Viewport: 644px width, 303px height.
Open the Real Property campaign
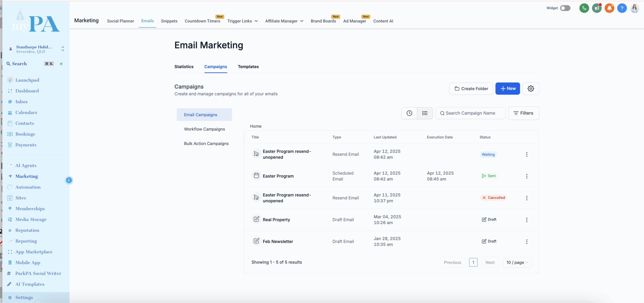point(276,220)
